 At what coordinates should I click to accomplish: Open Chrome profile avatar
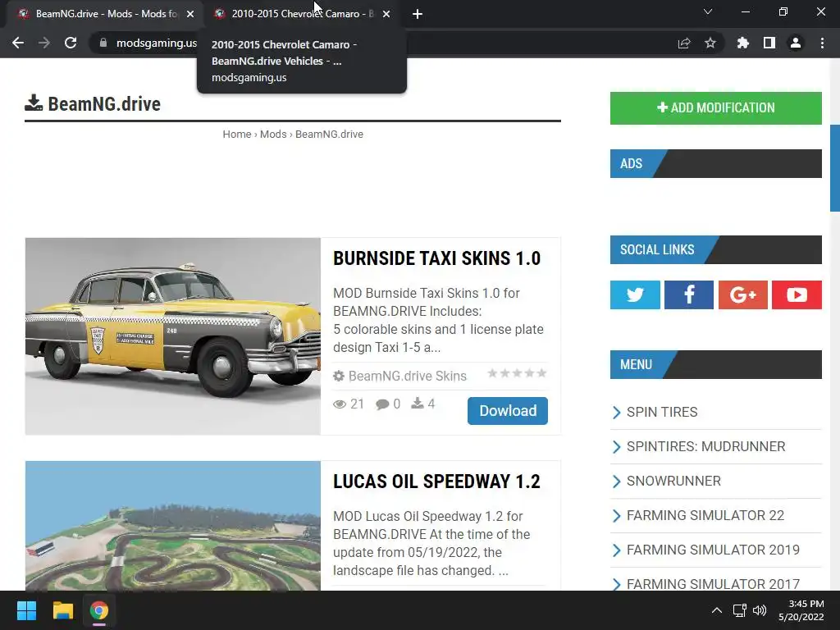point(796,43)
